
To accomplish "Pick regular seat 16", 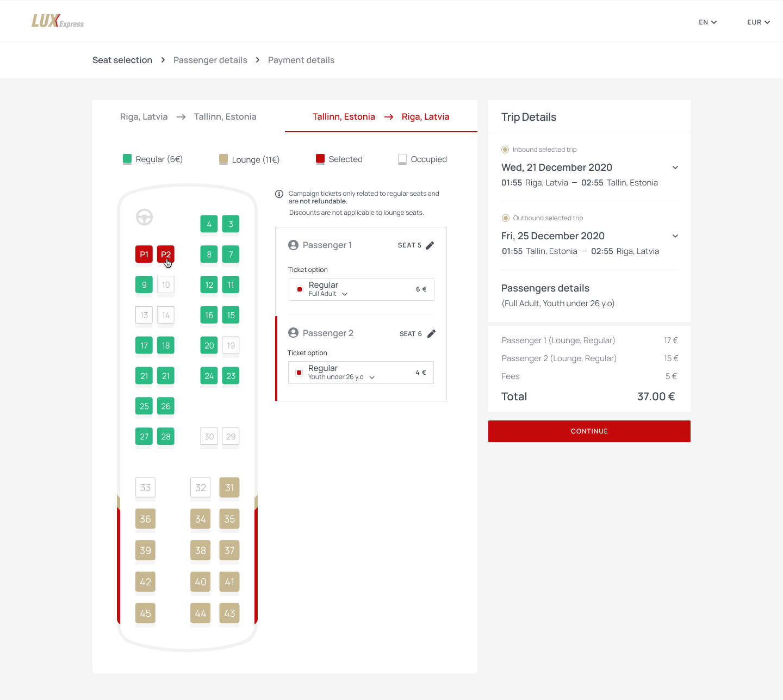I will click(x=209, y=315).
